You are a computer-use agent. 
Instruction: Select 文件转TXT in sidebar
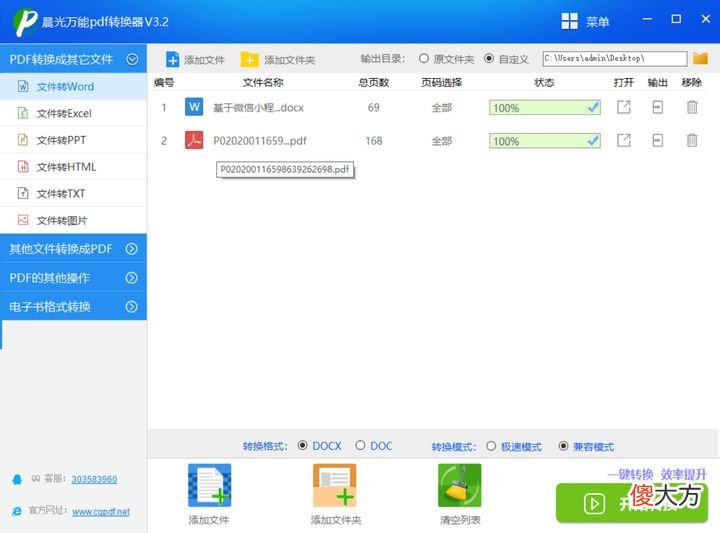[x=73, y=193]
